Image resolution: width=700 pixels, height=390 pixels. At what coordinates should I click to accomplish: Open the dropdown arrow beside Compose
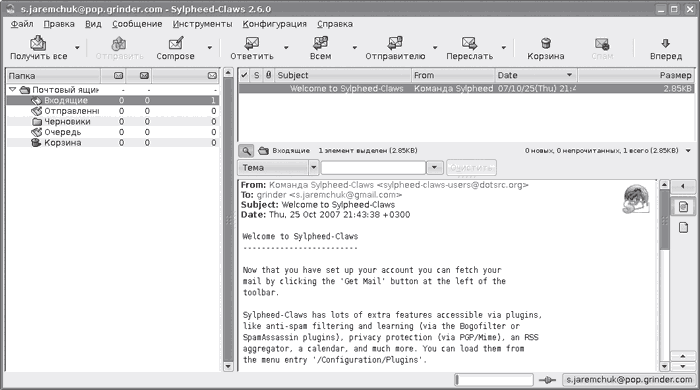pyautogui.click(x=209, y=47)
